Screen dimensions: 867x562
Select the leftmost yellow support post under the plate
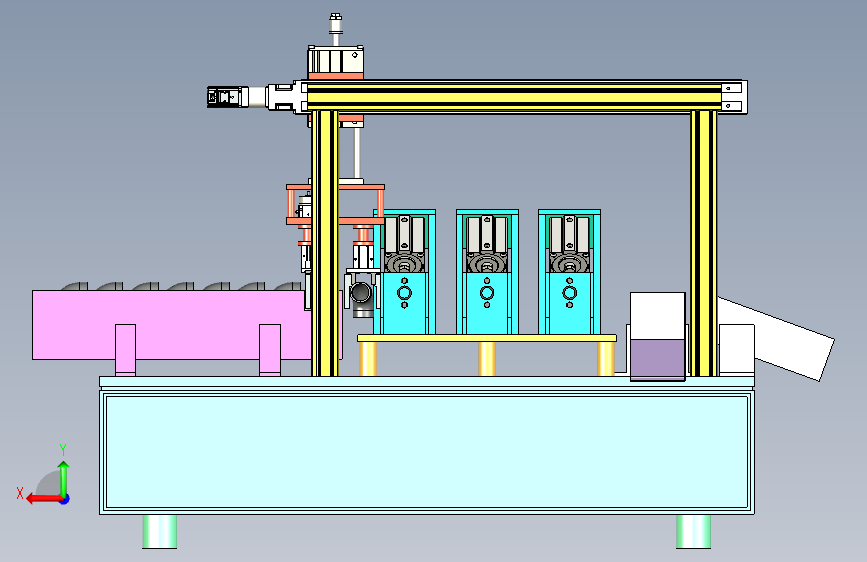[368, 359]
